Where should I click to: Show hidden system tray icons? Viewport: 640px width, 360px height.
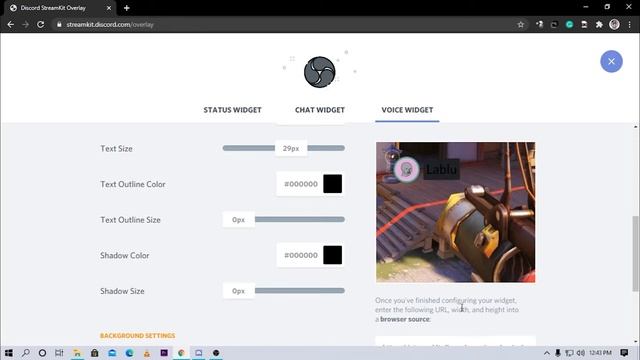point(547,353)
